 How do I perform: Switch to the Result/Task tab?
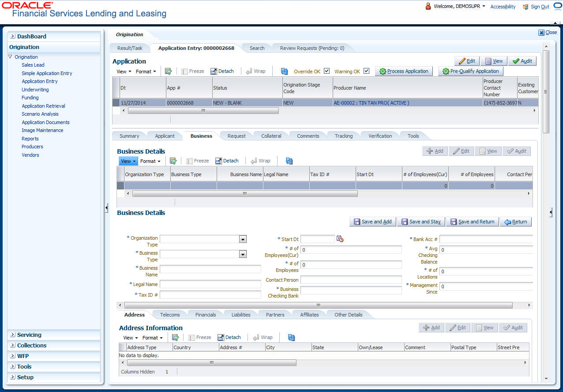[130, 48]
